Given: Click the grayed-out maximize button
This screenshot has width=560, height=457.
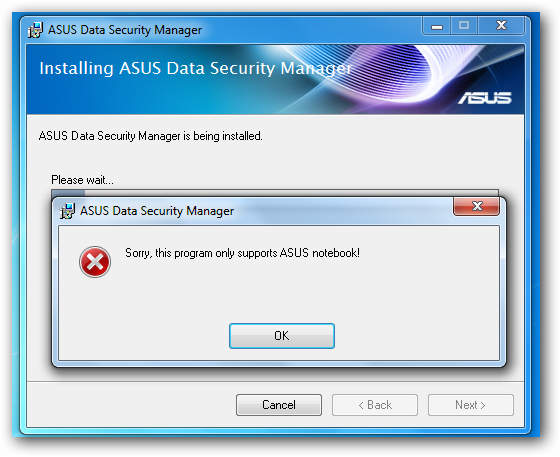Looking at the screenshot, I should click(464, 26).
